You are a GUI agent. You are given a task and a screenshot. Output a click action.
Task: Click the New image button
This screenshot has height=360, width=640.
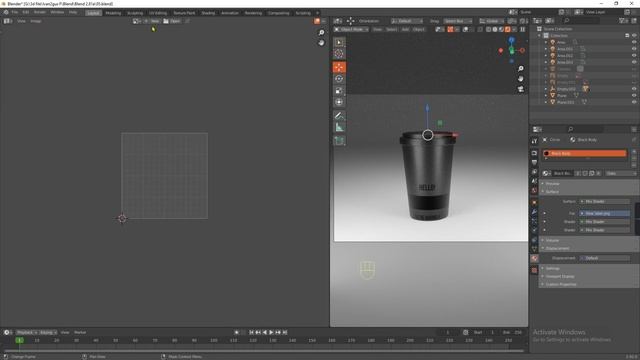coord(152,21)
